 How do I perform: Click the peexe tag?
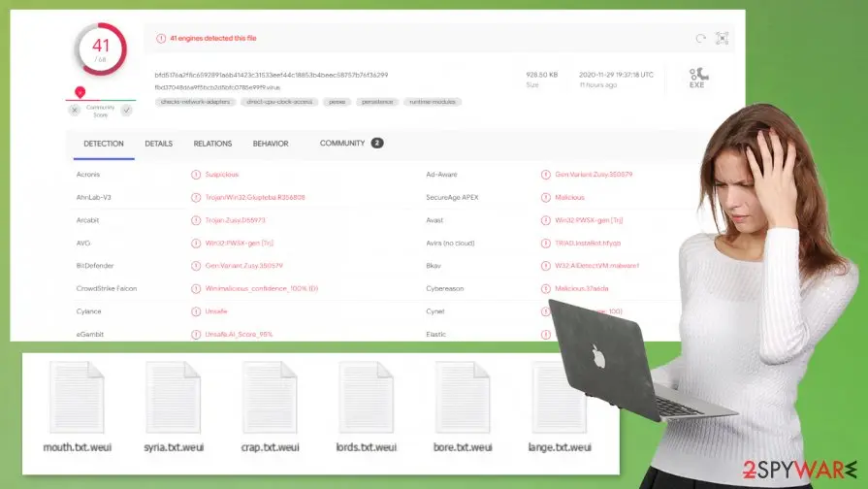point(338,102)
